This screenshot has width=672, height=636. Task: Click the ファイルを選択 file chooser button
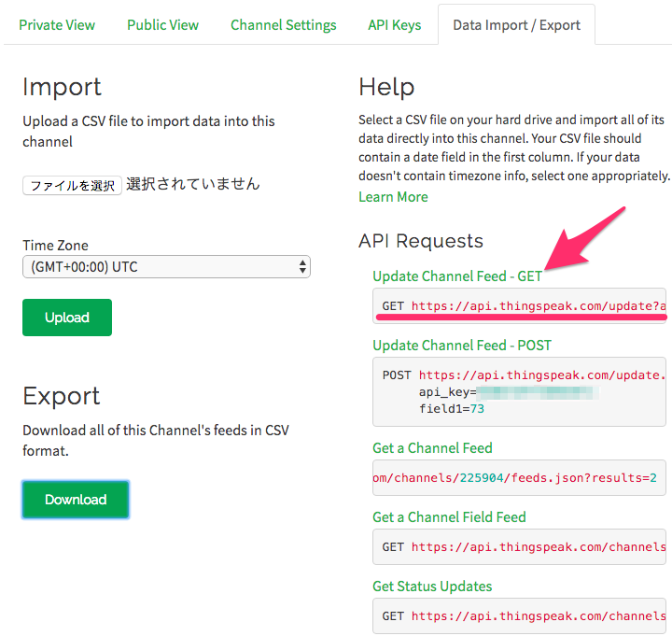point(72,185)
